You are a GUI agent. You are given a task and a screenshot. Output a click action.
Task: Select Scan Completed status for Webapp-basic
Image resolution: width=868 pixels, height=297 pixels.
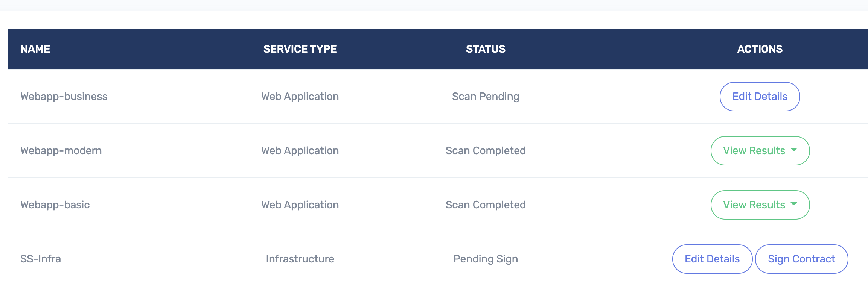point(486,205)
